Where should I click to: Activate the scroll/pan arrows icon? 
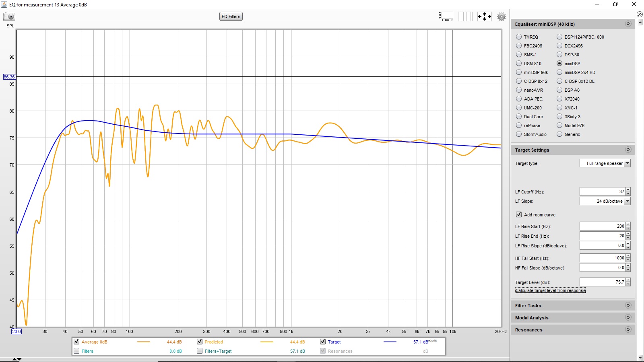[x=485, y=16]
